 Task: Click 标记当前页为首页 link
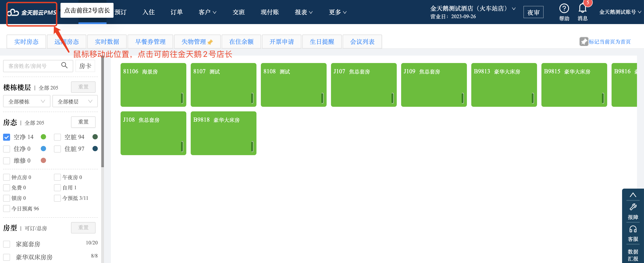(x=610, y=41)
